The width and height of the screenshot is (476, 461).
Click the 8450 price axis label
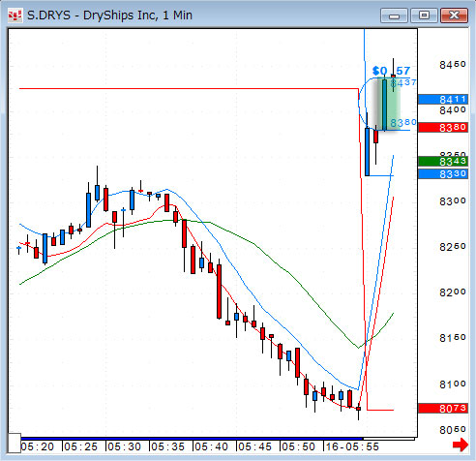[453, 65]
